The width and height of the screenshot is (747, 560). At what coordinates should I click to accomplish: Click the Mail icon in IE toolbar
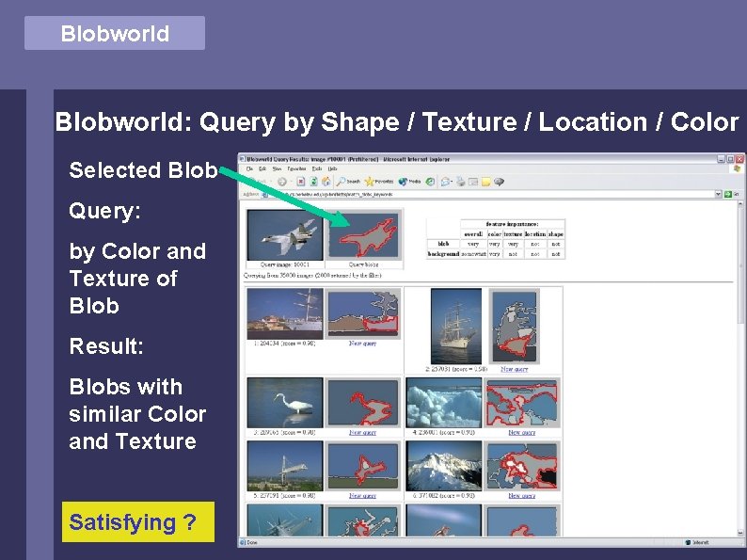[444, 182]
